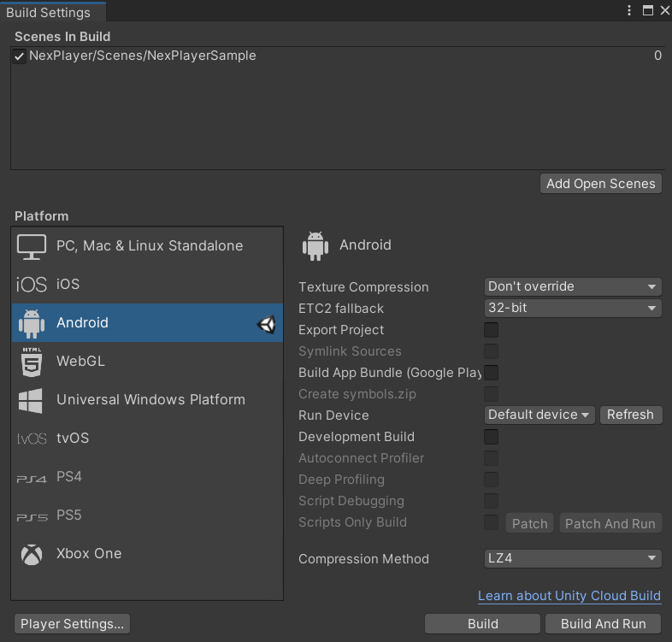Viewport: 672px width, 642px height.
Task: Click the Export Project label
Action: (x=341, y=330)
